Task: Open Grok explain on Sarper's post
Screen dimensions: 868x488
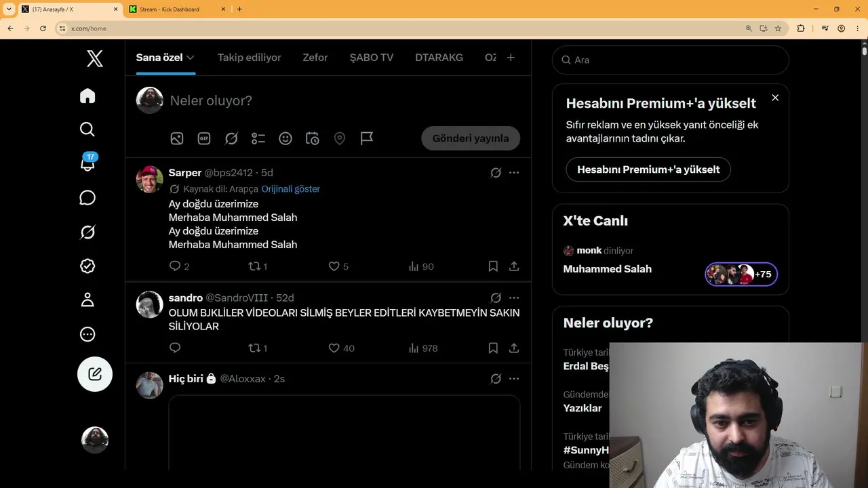Action: point(496,173)
